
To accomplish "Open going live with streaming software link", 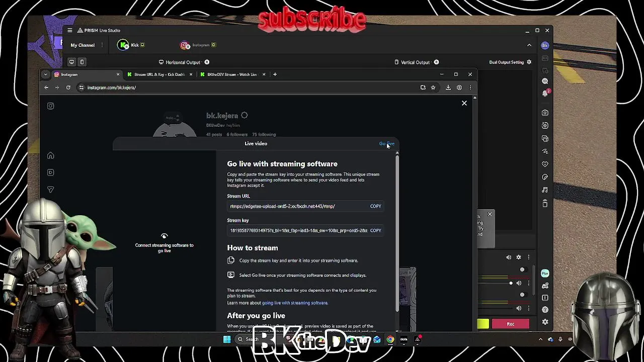I will tap(295, 303).
